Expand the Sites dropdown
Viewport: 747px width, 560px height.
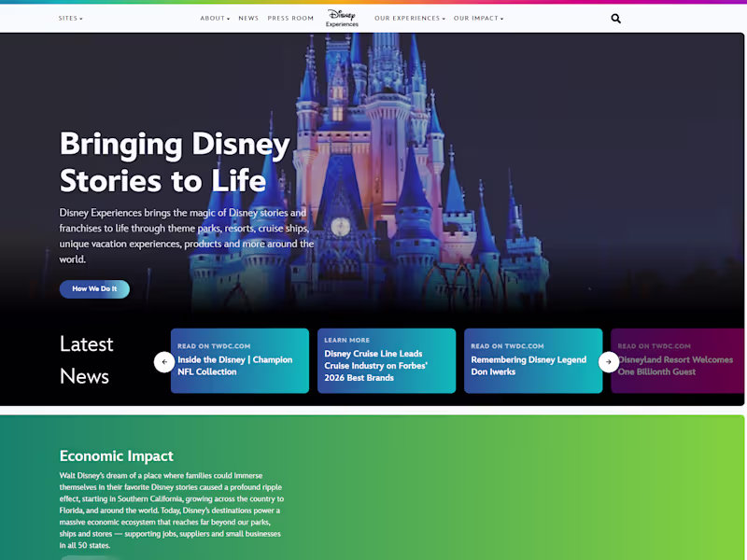coord(71,18)
